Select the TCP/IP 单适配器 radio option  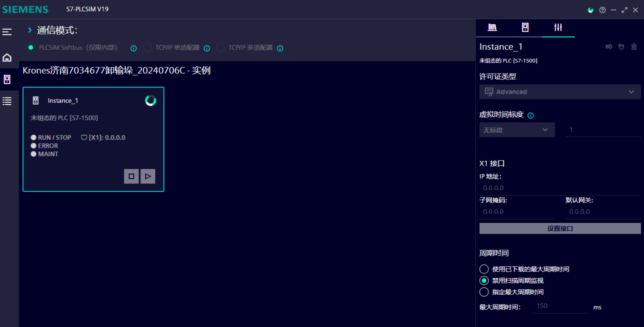[148, 48]
